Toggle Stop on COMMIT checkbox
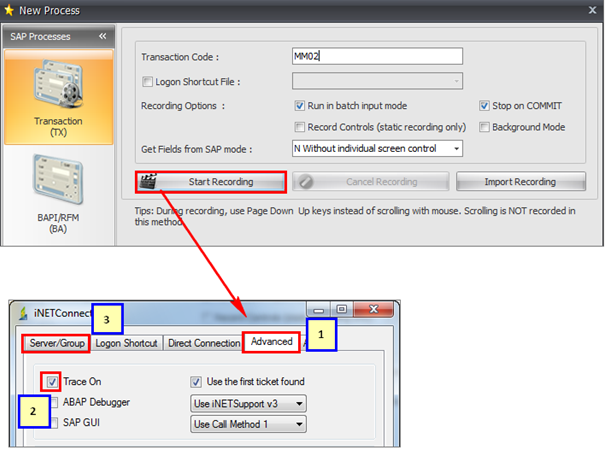 click(x=484, y=106)
